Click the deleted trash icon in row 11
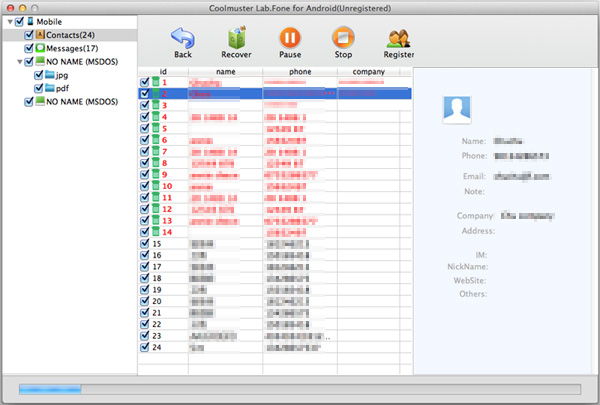Image resolution: width=600 pixels, height=405 pixels. 156,197
